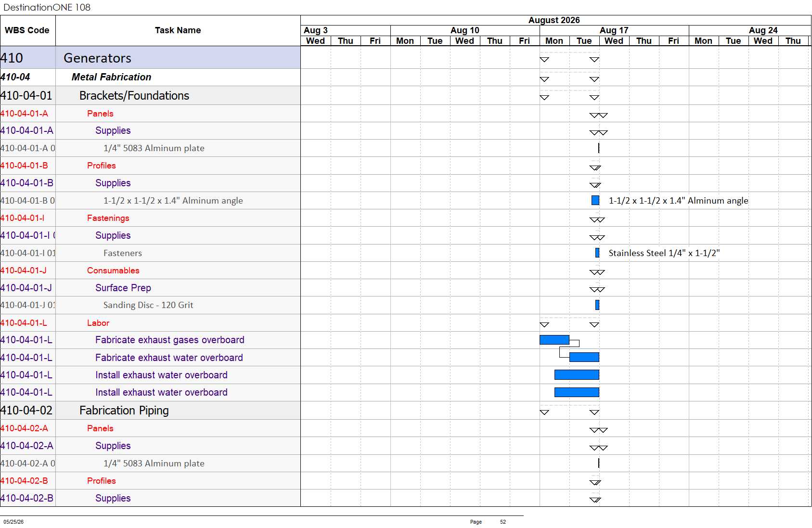Select the Gantt bar for Fabricate exhaust water overboard

point(584,357)
